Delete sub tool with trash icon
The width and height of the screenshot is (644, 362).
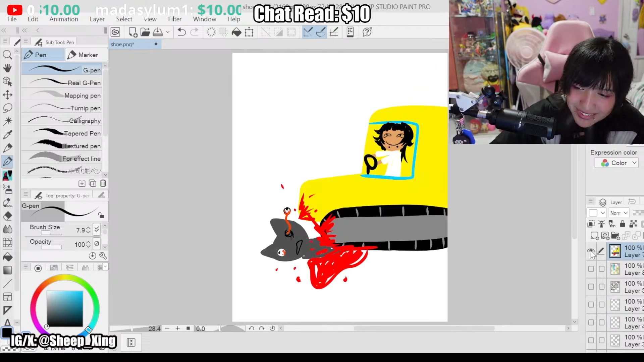coord(103,183)
